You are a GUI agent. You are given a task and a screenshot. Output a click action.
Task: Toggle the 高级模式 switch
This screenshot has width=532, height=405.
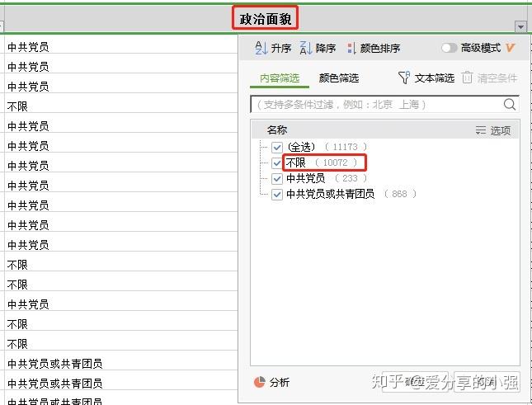coord(450,48)
